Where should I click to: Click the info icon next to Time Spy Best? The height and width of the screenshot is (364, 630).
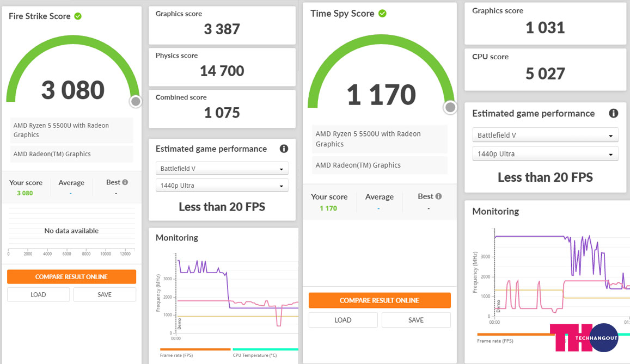[x=438, y=196]
